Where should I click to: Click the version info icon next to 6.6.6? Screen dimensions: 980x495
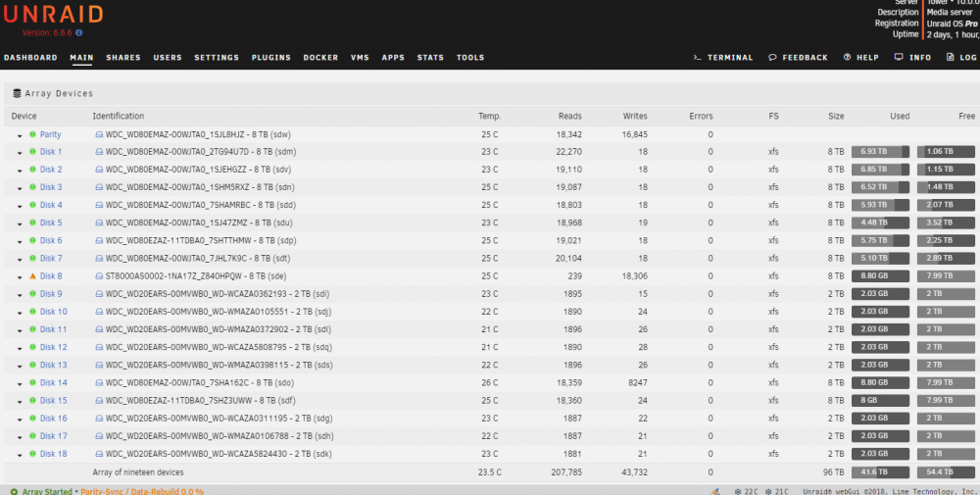point(79,32)
